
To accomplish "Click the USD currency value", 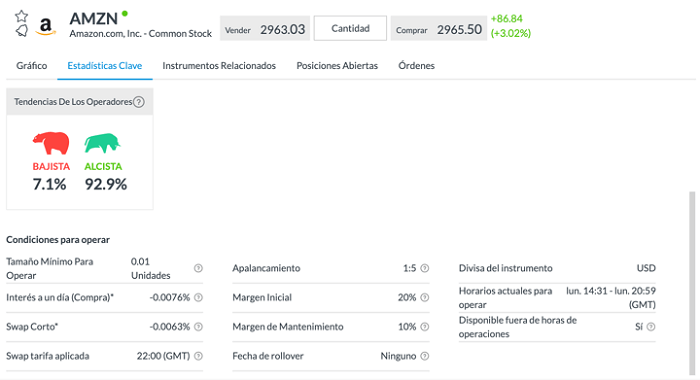I will click(x=646, y=268).
